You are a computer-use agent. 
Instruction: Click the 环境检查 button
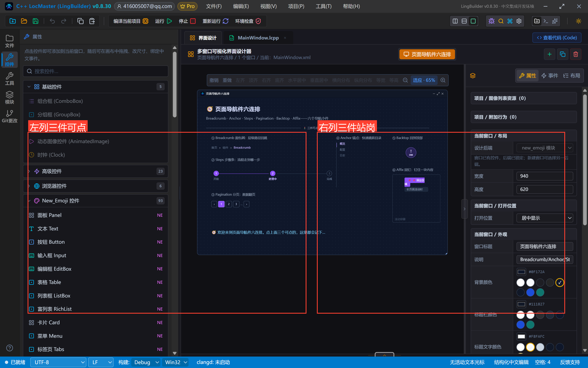click(x=248, y=21)
